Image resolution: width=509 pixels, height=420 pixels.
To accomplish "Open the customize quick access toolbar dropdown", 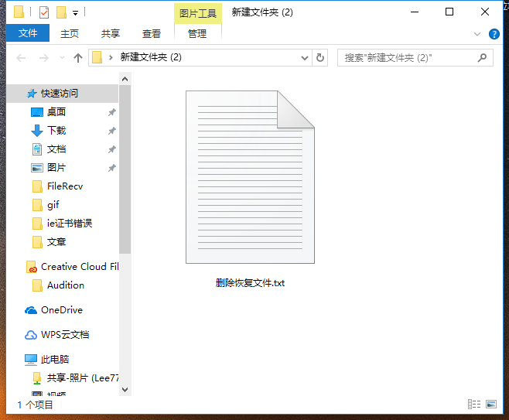I will click(x=75, y=13).
